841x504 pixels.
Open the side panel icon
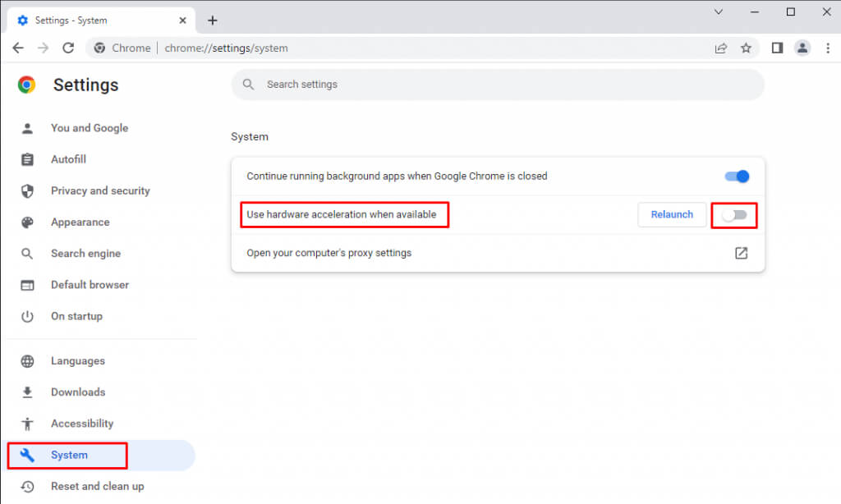777,48
